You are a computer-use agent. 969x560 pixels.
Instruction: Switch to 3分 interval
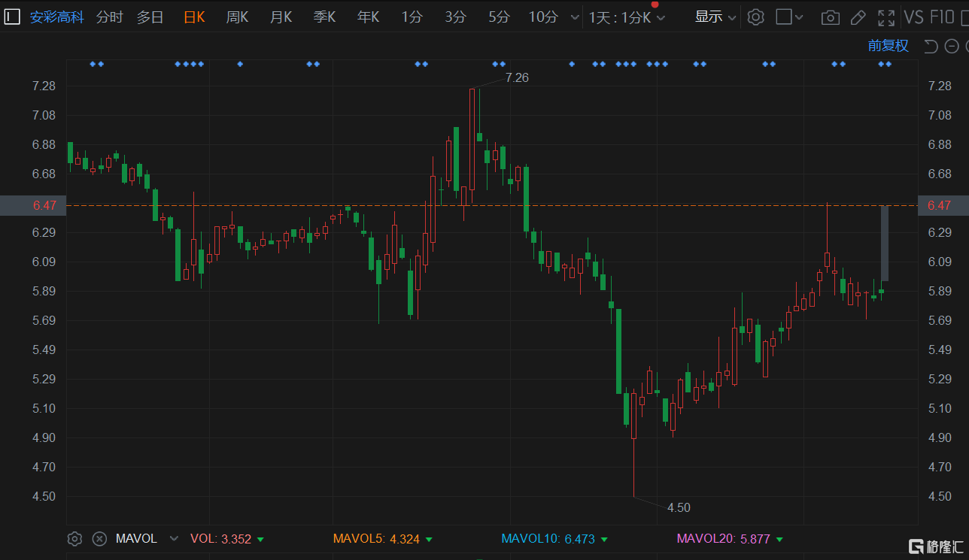coord(455,17)
